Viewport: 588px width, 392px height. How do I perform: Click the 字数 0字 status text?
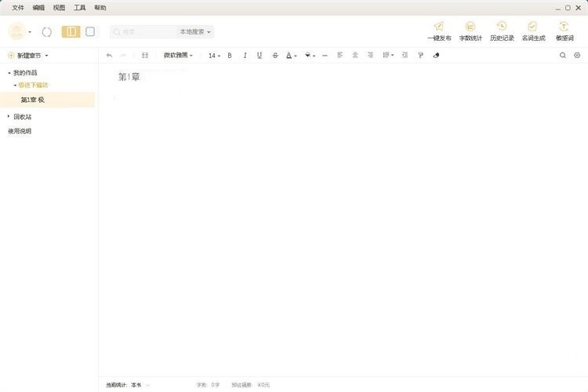coord(208,385)
